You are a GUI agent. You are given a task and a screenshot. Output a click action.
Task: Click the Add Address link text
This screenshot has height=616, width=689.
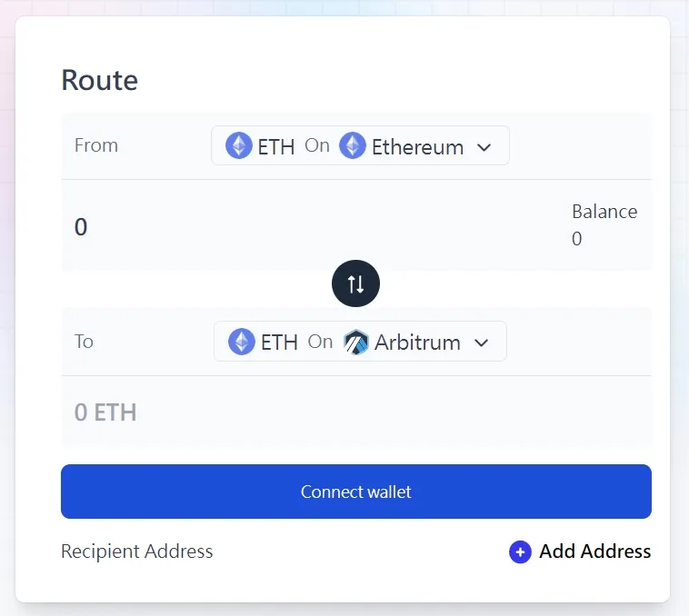(x=594, y=551)
